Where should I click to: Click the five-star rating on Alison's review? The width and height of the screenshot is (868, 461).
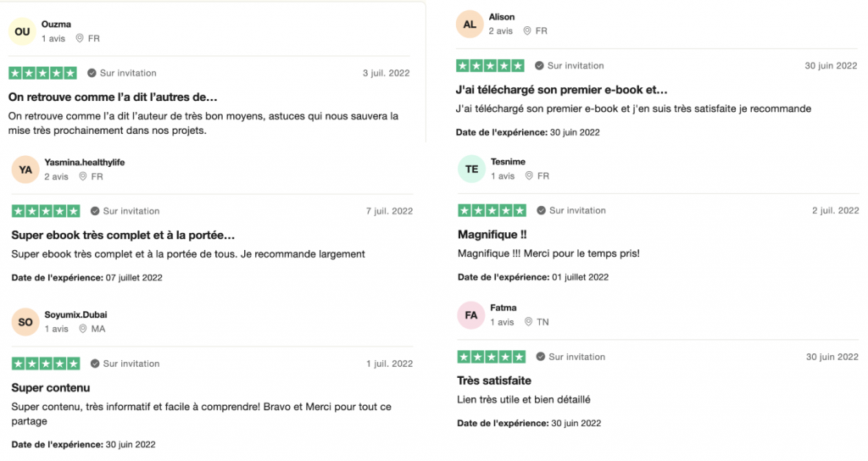pyautogui.click(x=490, y=65)
